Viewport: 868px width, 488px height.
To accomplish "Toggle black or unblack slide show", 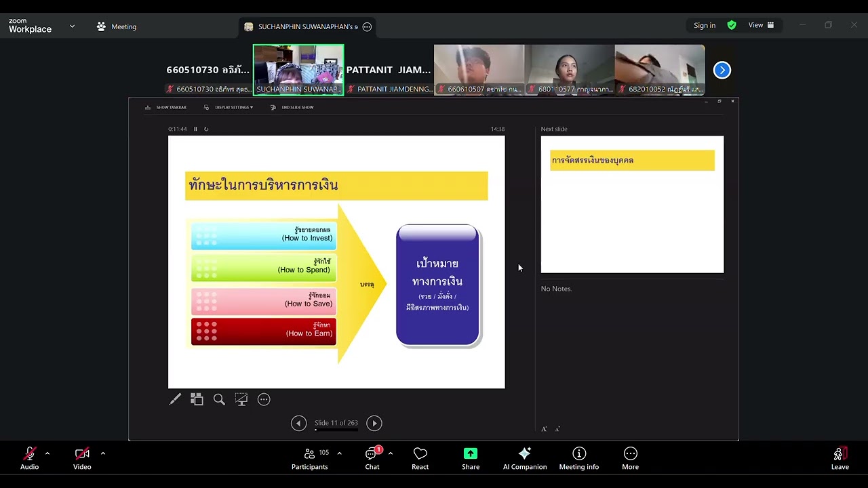I will tap(241, 400).
